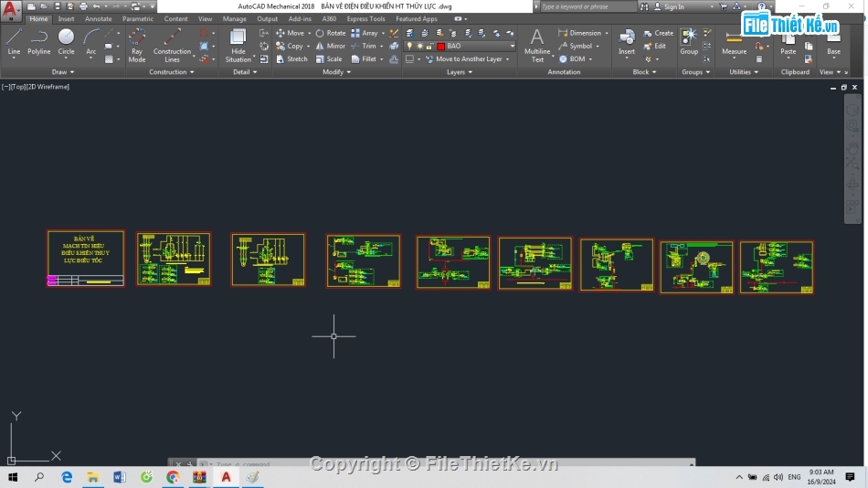Toggle layer freeze sun icon
Screen dimensions: 868x488
419,46
